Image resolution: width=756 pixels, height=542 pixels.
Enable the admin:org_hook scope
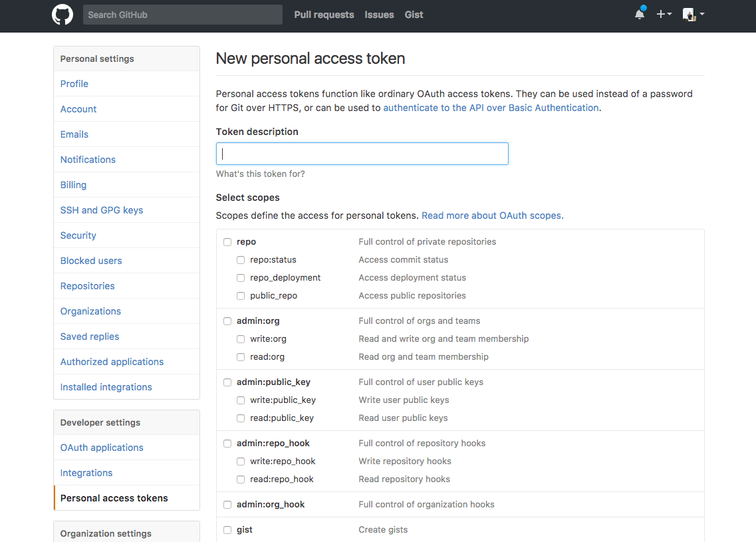227,505
